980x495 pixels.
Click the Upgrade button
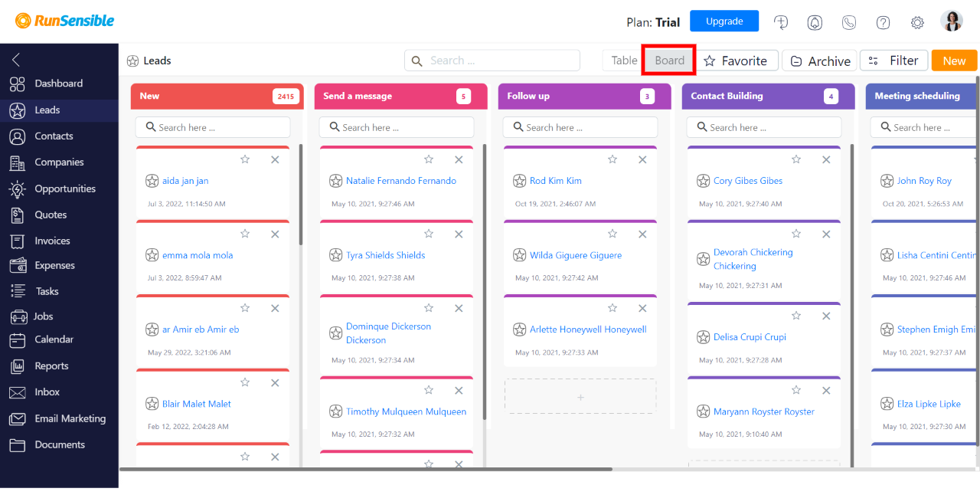(724, 21)
